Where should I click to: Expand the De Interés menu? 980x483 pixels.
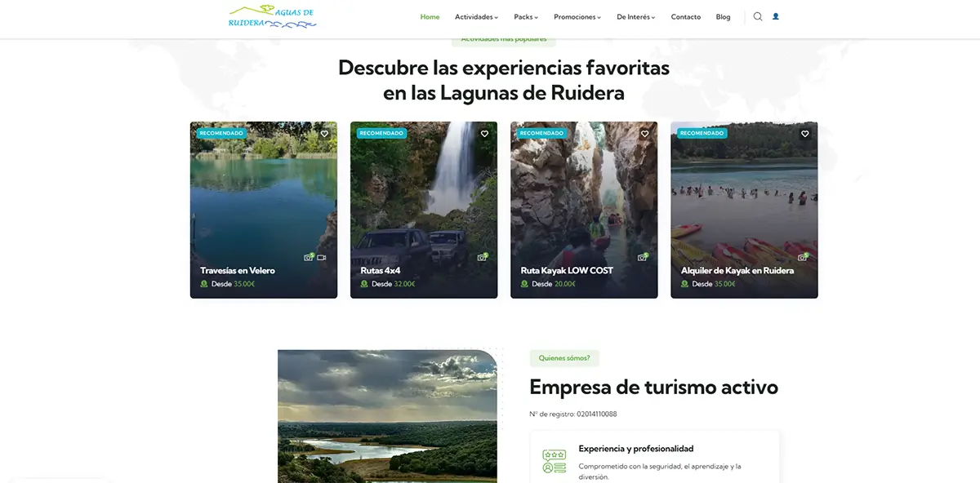636,17
